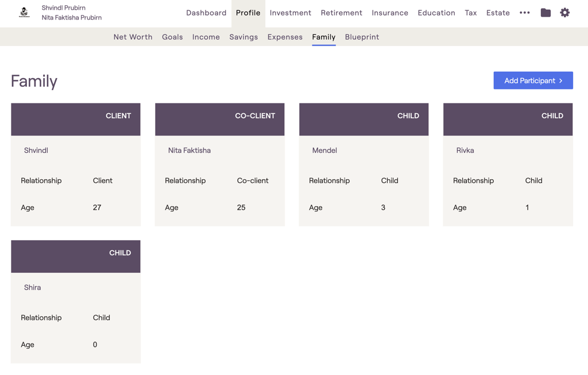Switch to the Net Worth tab
Screen dimensions: 588x375
click(x=133, y=37)
